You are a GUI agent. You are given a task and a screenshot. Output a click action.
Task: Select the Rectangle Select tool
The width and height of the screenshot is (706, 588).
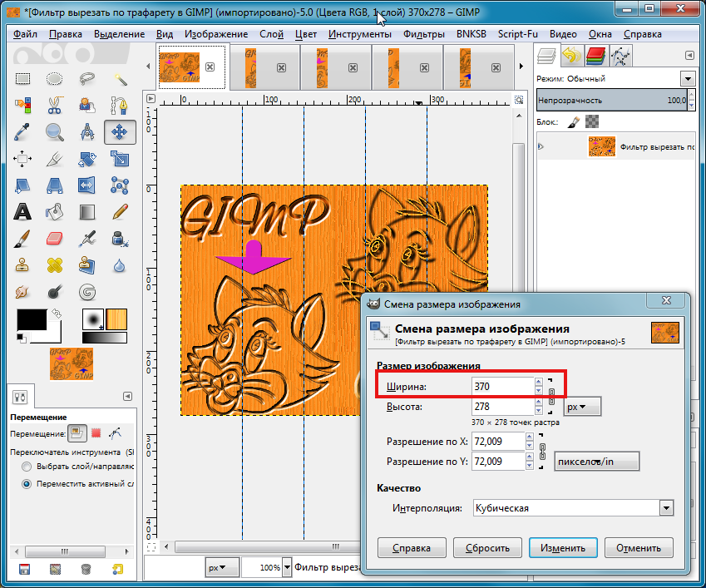(22, 79)
